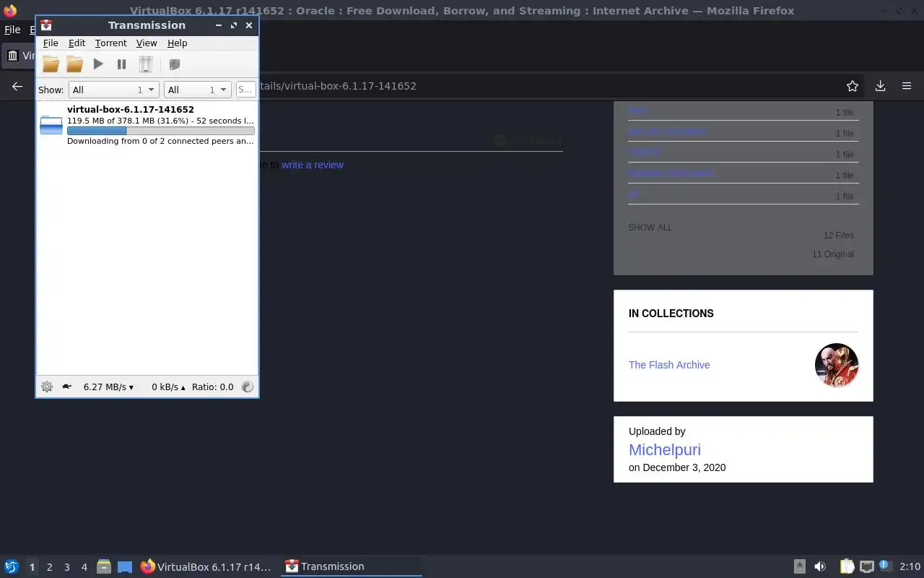Click the 6.27 MB/s download speed
Screen dimensions: 924x578
point(108,387)
